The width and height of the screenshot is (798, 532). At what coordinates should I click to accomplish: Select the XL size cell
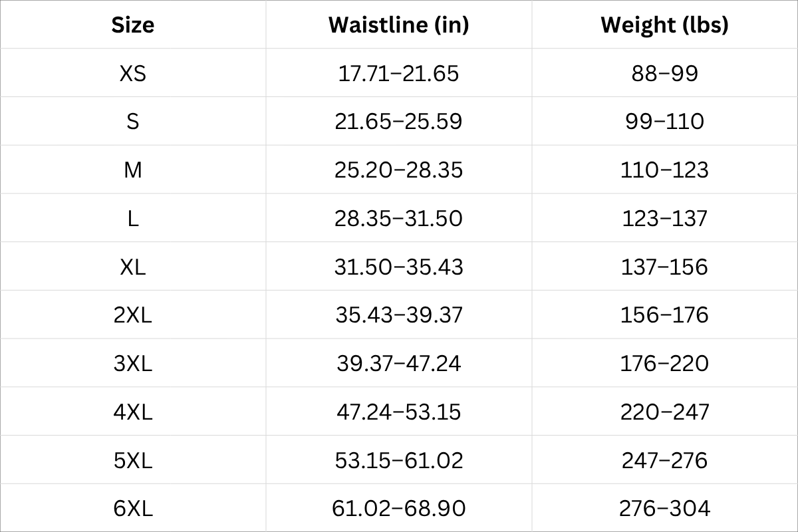point(133,267)
